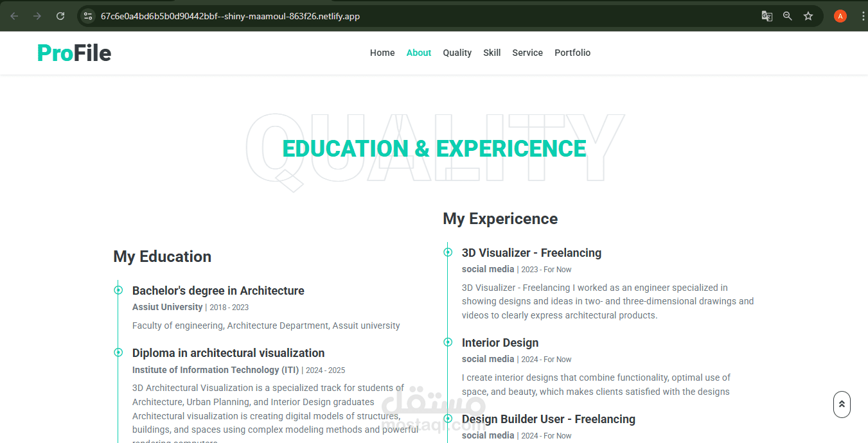Open the Home nav link

click(x=382, y=53)
